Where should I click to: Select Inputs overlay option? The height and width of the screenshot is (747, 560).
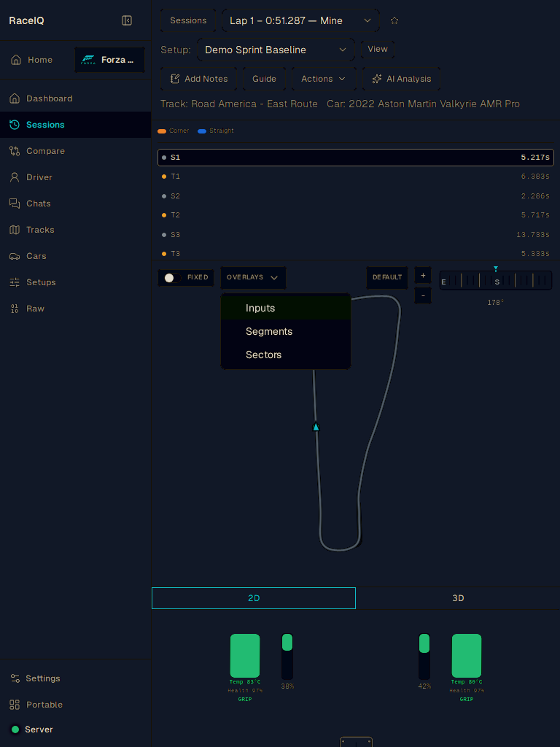coord(286,309)
